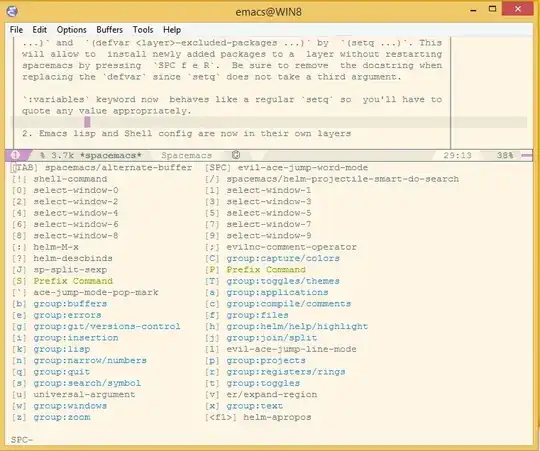Click the group:quit entry

[x=62, y=372]
